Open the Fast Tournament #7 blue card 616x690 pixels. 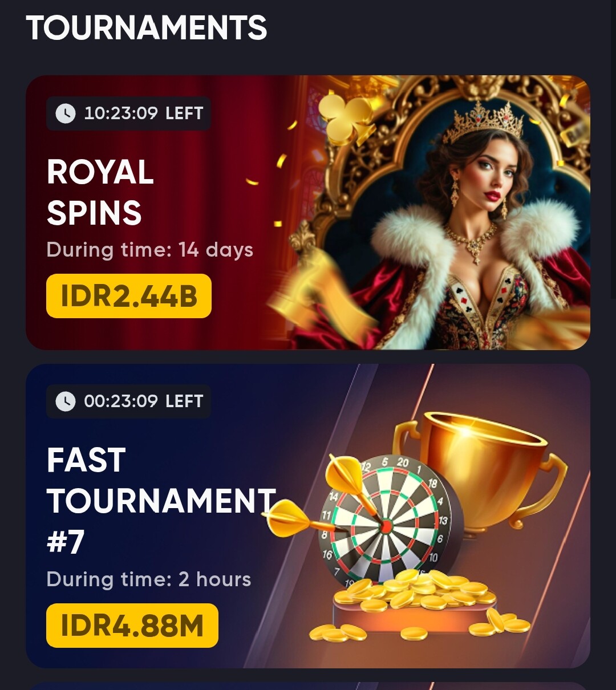[x=308, y=516]
